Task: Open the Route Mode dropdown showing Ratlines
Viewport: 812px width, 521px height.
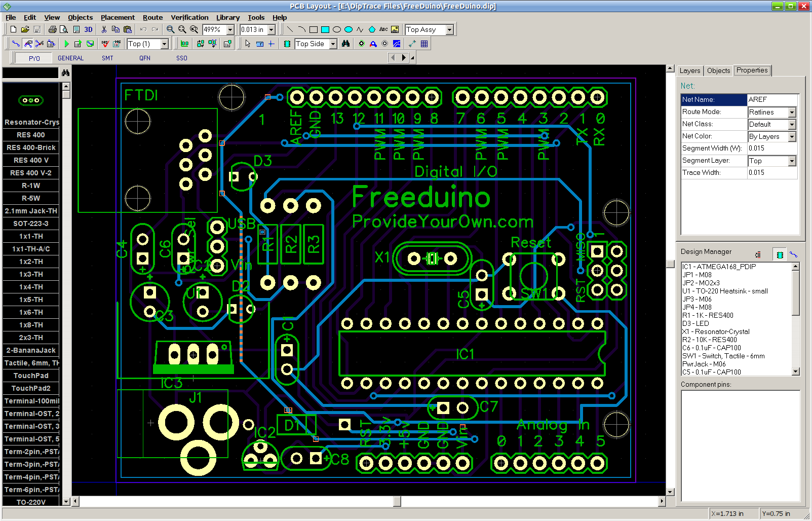Action: pos(791,112)
